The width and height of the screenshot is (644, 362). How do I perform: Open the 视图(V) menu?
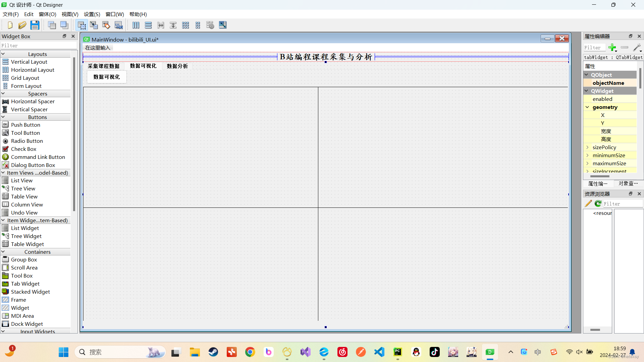70,14
